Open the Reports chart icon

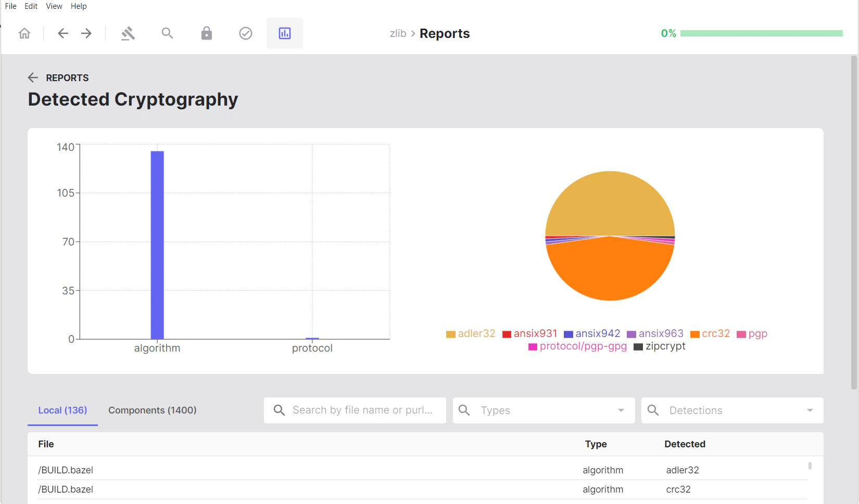coord(285,33)
